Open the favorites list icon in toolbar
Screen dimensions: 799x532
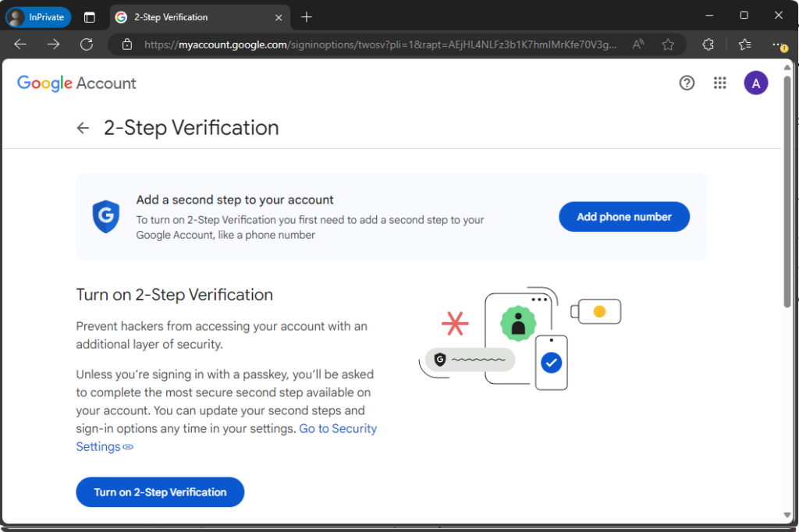pyautogui.click(x=744, y=44)
